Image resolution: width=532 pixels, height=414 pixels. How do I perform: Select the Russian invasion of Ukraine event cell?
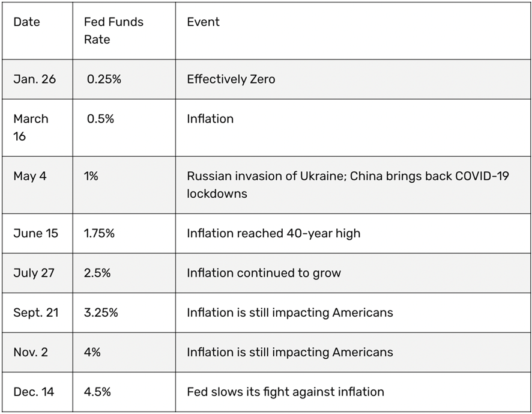click(348, 185)
